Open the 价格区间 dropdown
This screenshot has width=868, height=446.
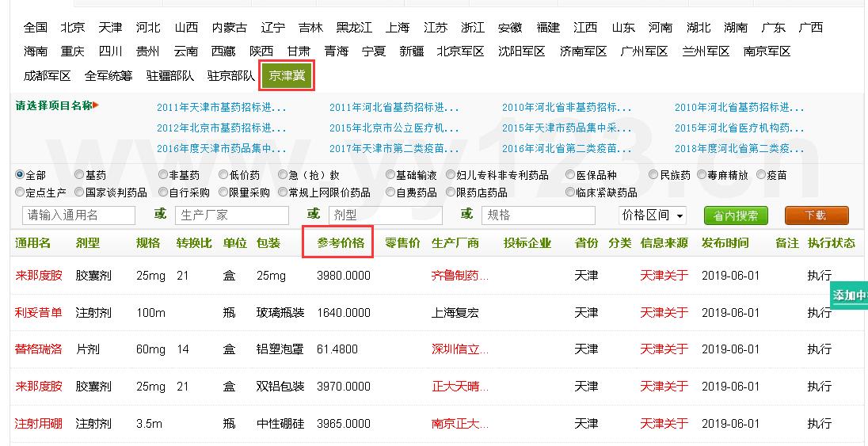click(x=653, y=215)
